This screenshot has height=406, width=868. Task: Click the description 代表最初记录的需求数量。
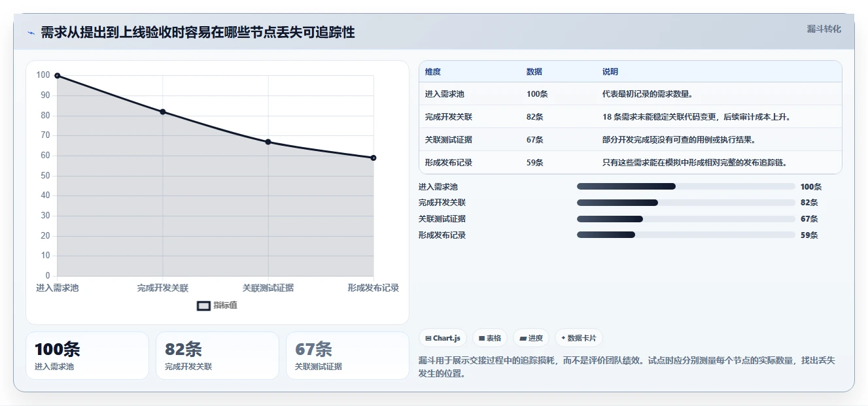pyautogui.click(x=648, y=94)
